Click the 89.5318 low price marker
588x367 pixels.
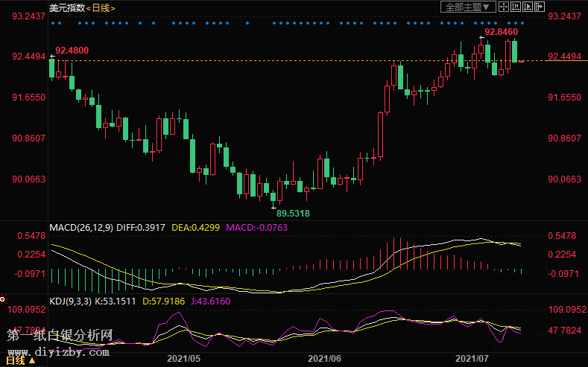pyautogui.click(x=293, y=213)
